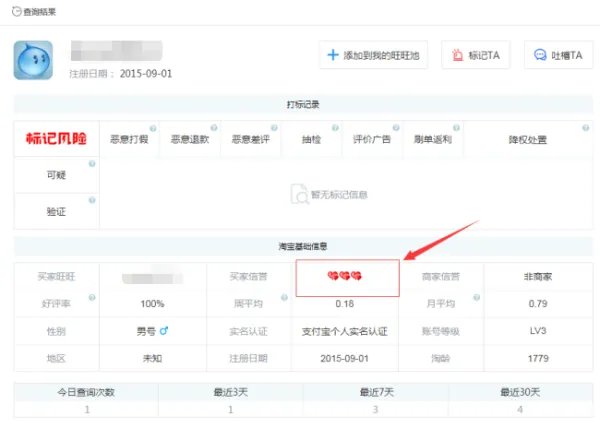
Task: Open help icon beside 月平均
Action: [476, 297]
